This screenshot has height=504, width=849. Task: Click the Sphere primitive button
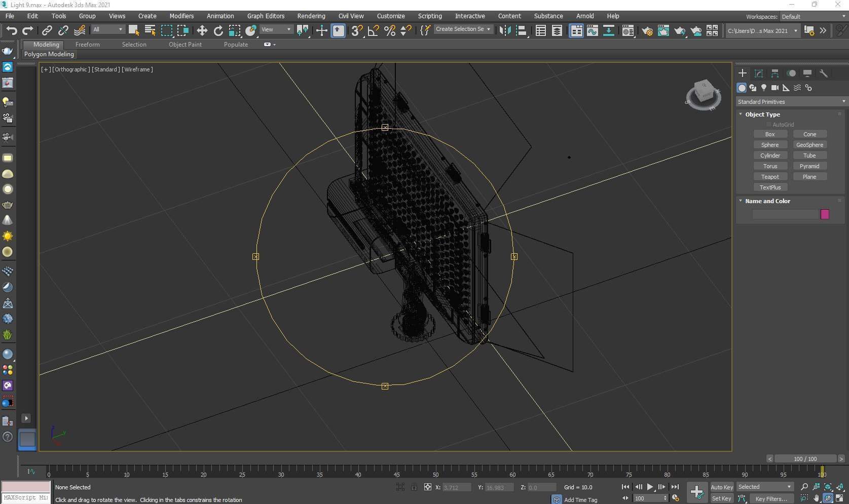pyautogui.click(x=770, y=145)
